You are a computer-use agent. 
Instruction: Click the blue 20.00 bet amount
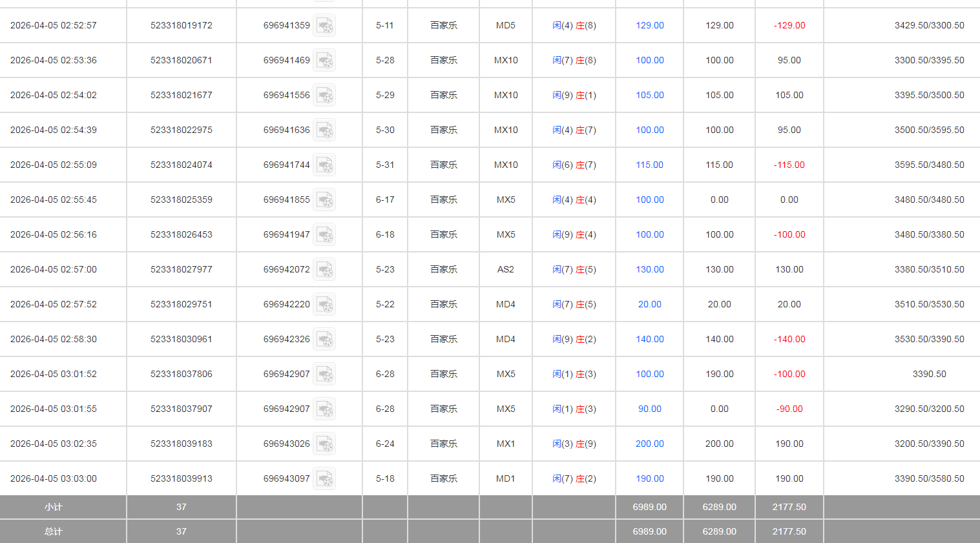pos(649,304)
